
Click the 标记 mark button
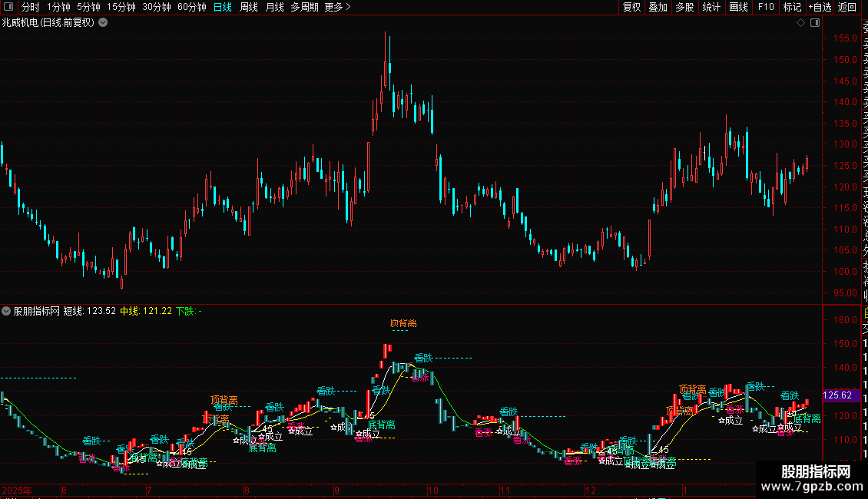(x=792, y=7)
